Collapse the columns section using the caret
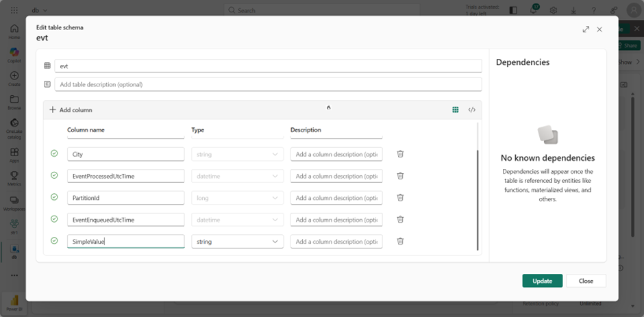Viewport: 644px width, 317px height. (329, 107)
